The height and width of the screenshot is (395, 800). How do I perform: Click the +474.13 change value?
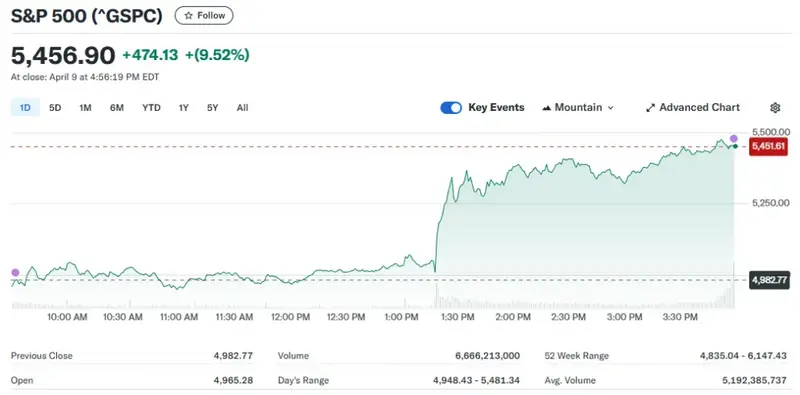coord(150,55)
